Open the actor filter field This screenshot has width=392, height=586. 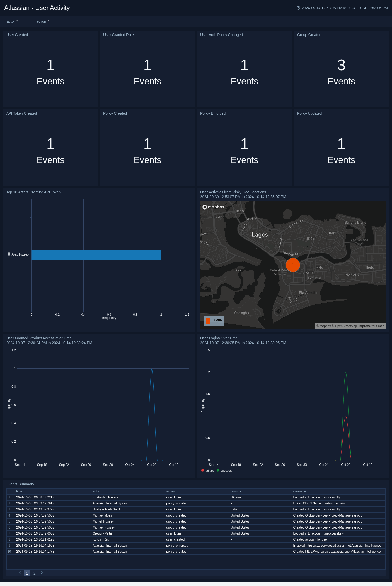point(23,22)
